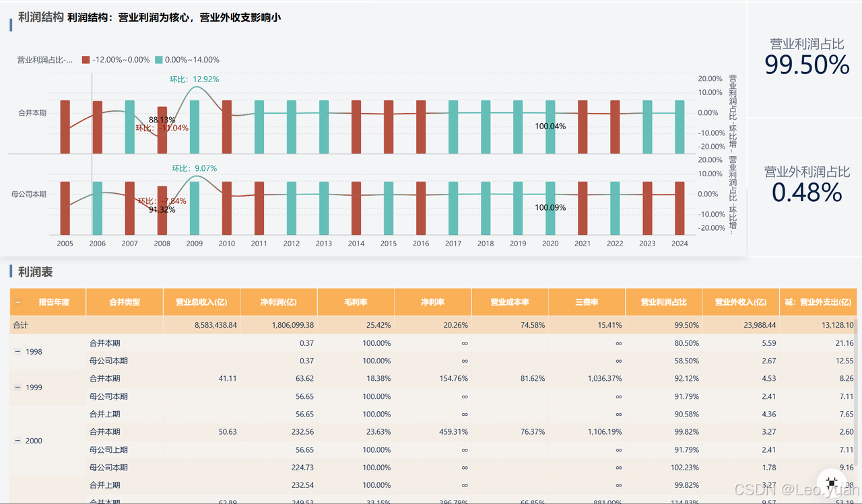Click the 减:营业外支出(亿) column header
The height and width of the screenshot is (504, 862).
tap(818, 302)
